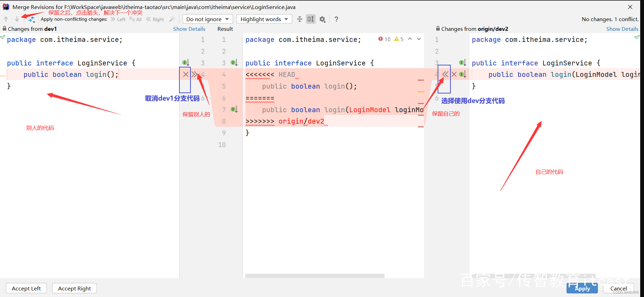Click the lock icon beside 'Changes from origin/dev2'
The width and height of the screenshot is (644, 297).
(438, 28)
